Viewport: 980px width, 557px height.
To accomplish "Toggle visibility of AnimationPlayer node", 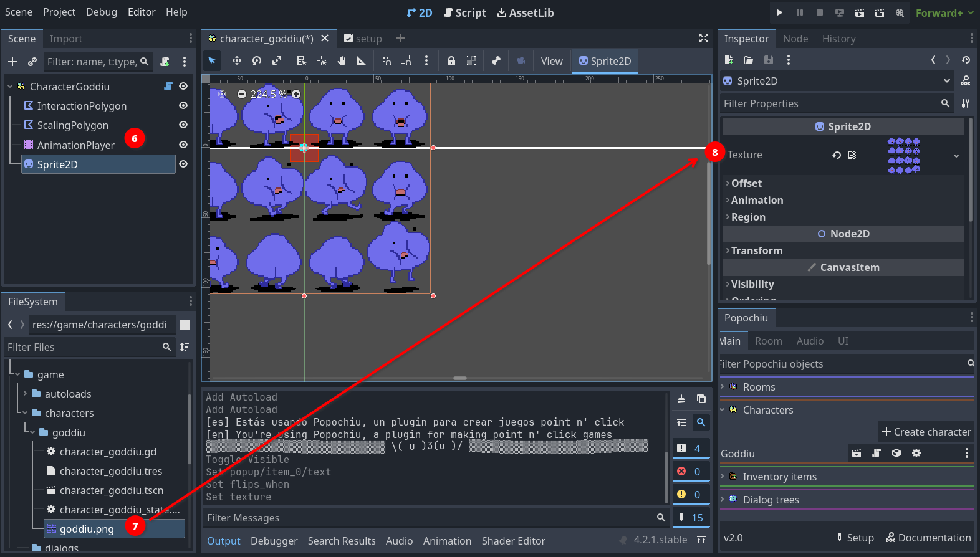I will 183,145.
